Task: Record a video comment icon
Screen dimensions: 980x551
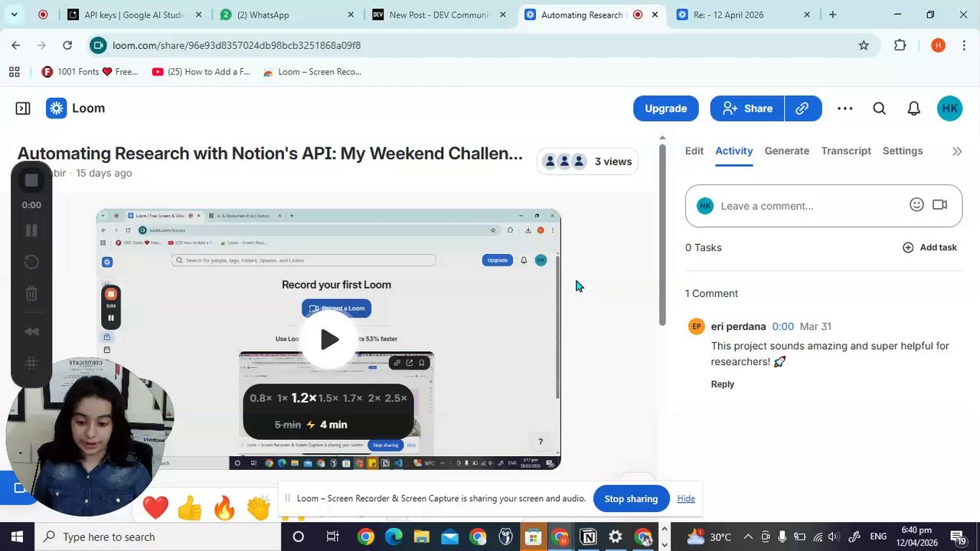Action: click(940, 205)
